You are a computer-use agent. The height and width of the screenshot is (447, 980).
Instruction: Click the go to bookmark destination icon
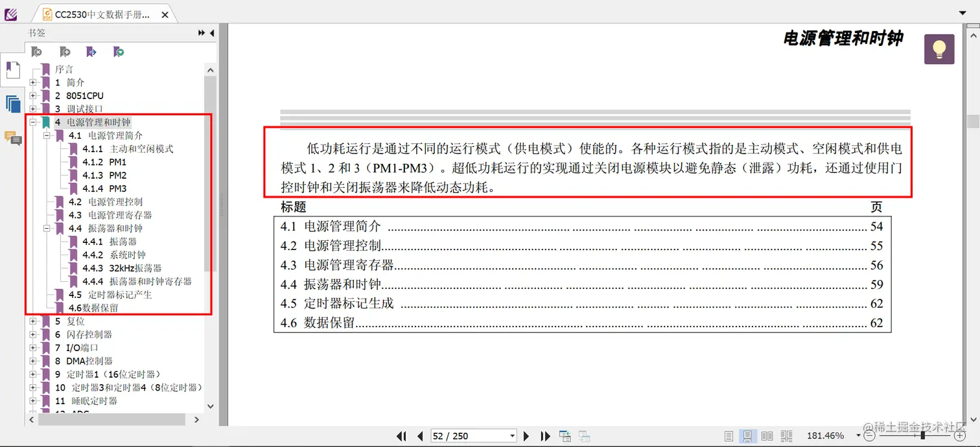pyautogui.click(x=91, y=52)
